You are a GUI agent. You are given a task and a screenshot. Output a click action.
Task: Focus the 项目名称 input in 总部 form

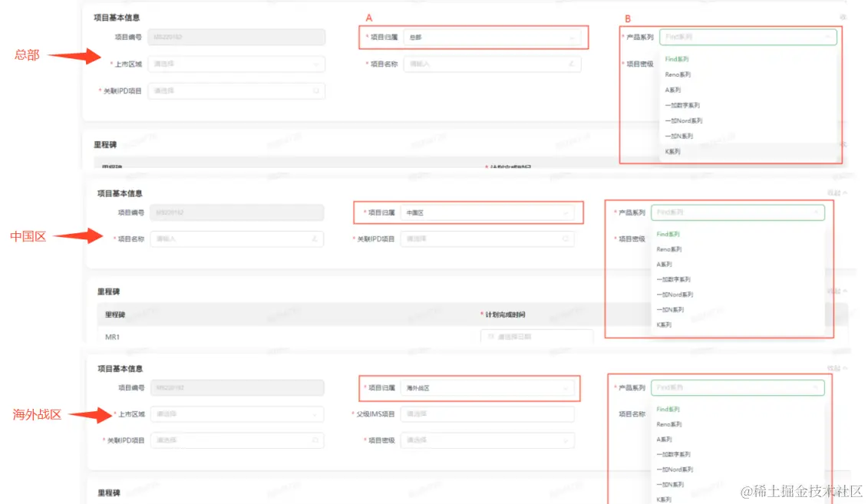[x=492, y=64]
